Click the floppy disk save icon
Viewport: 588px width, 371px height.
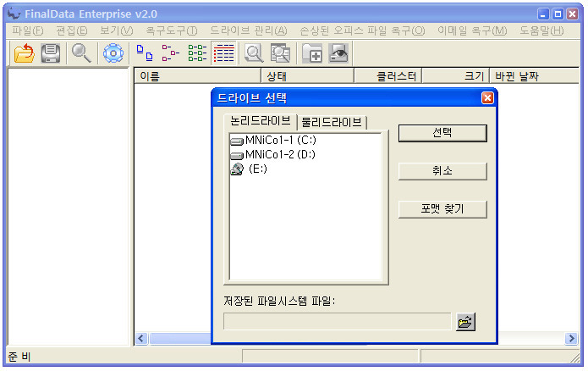pyautogui.click(x=51, y=53)
